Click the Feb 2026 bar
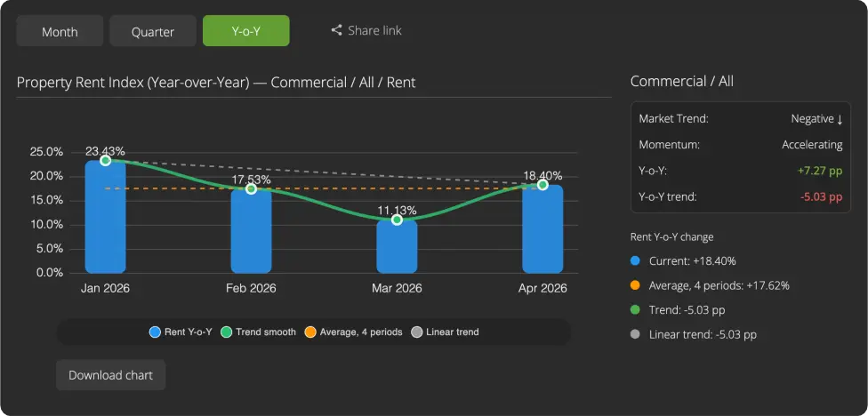 pos(251,231)
